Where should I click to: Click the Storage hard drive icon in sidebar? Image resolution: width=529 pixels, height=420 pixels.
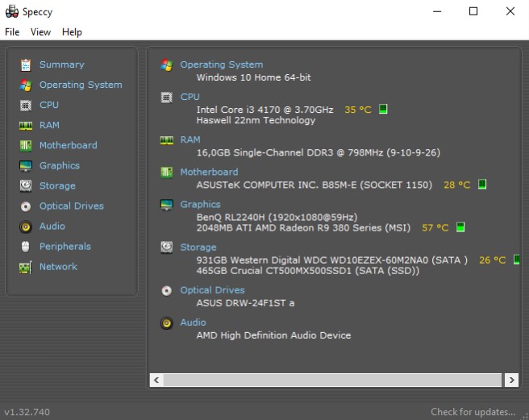(26, 186)
